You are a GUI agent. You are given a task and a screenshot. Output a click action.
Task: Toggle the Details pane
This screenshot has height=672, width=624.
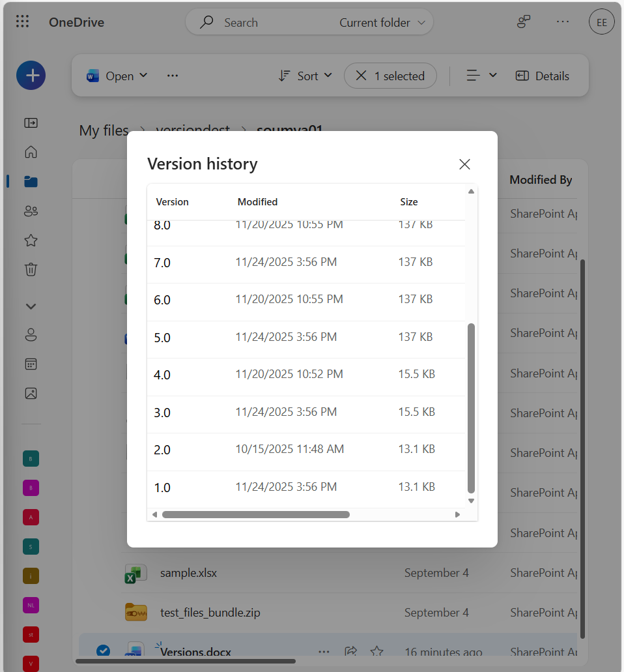tap(542, 76)
